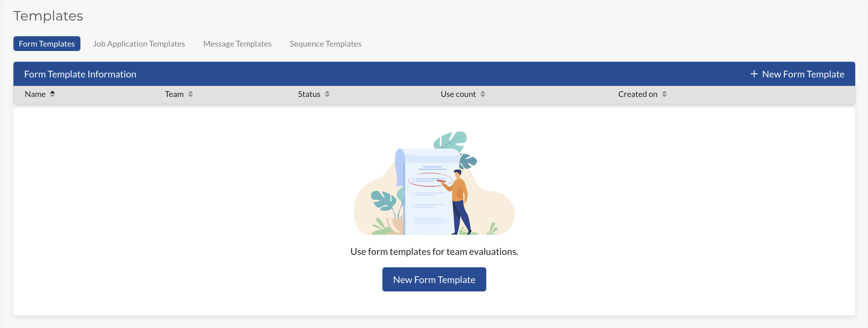This screenshot has width=868, height=328.
Task: Open the Message Templates tab
Action: pyautogui.click(x=237, y=44)
